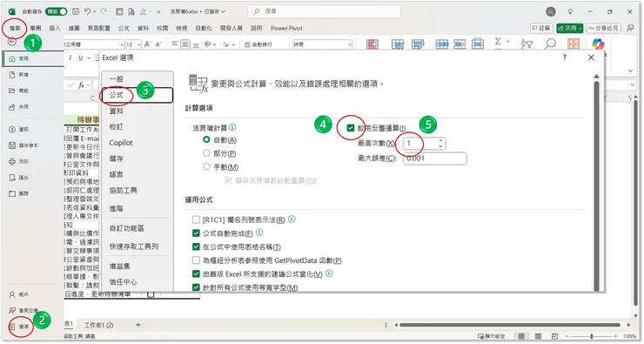
Task: Click the 自動換行 (wrap text) button
Action: coord(258,44)
